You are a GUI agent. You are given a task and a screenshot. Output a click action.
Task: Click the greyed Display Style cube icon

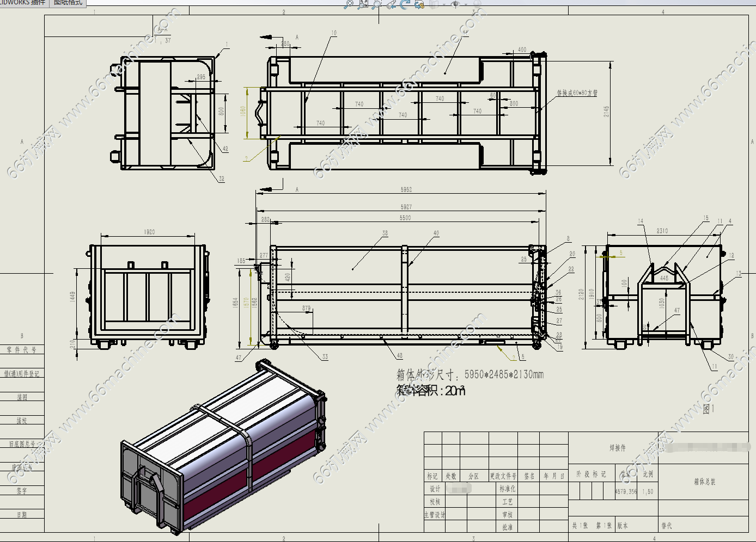click(434, 4)
